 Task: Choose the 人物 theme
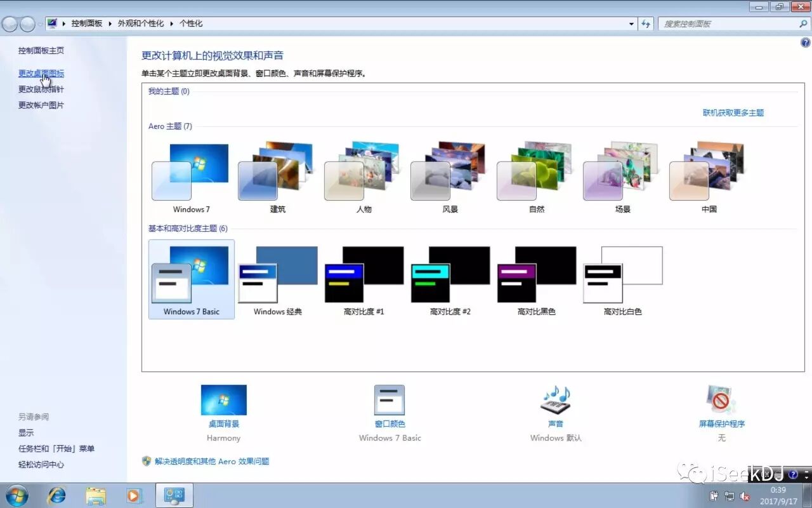coord(363,178)
